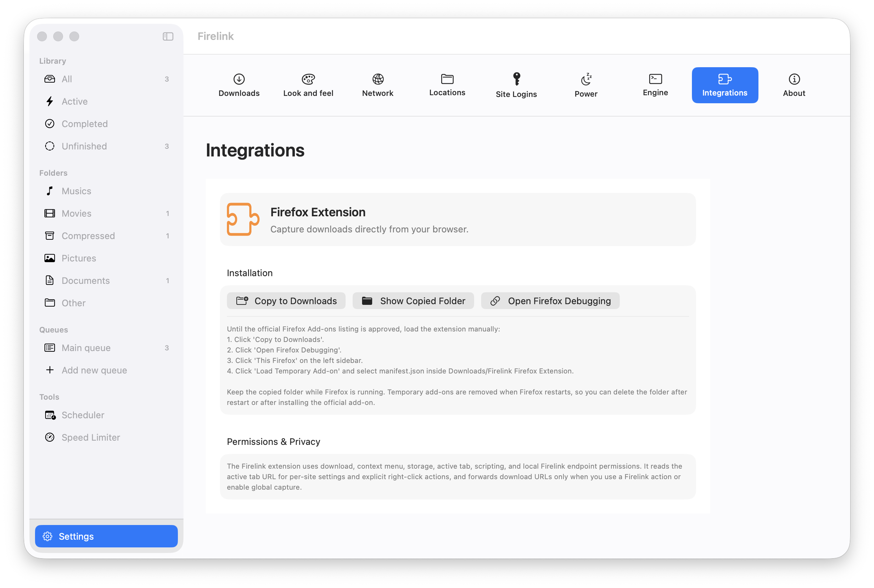Switch to the Network tab

tap(378, 85)
